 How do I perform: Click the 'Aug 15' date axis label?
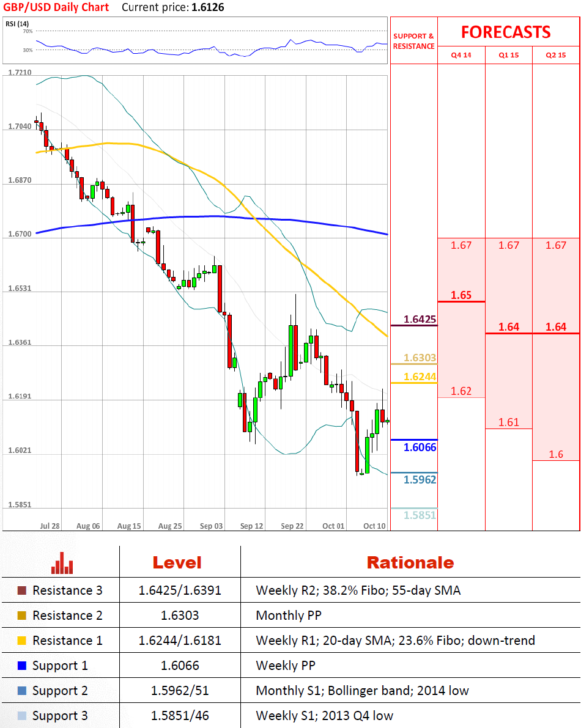[x=128, y=526]
